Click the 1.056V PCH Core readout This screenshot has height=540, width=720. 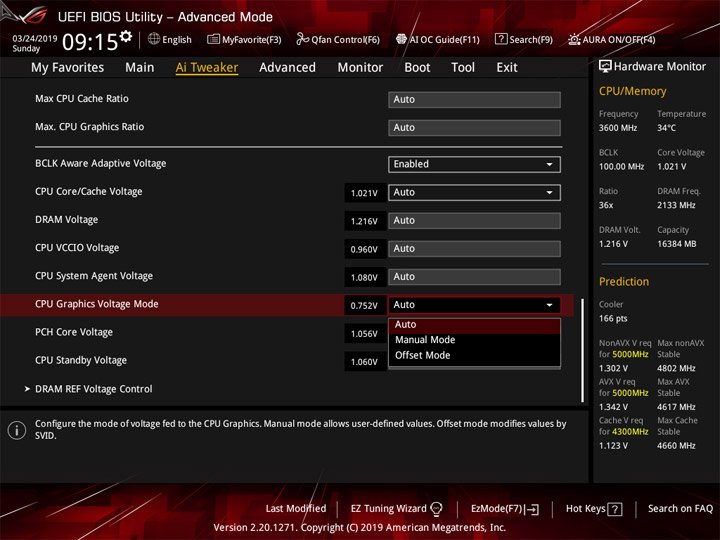click(365, 334)
